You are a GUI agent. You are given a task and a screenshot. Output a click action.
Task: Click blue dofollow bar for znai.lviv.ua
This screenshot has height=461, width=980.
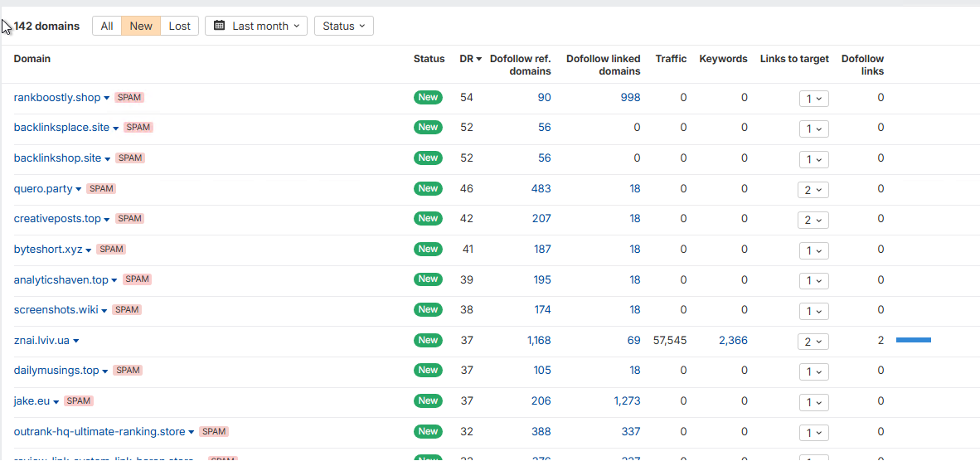pyautogui.click(x=914, y=340)
